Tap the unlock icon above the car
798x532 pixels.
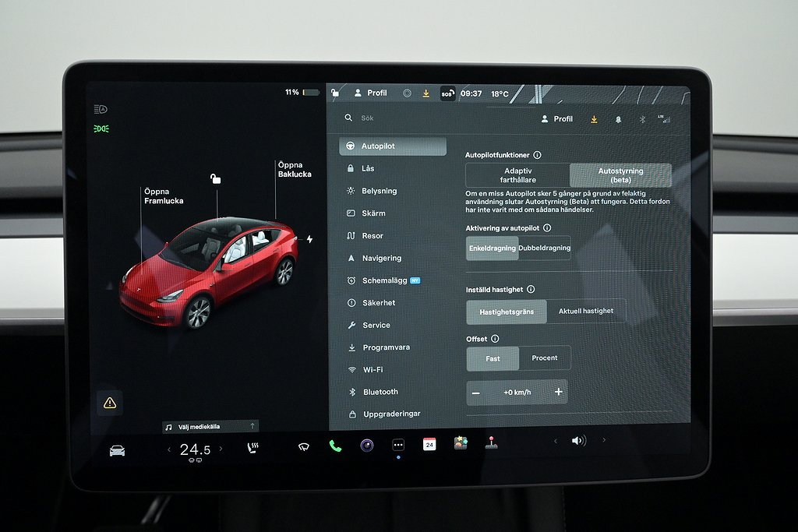216,178
